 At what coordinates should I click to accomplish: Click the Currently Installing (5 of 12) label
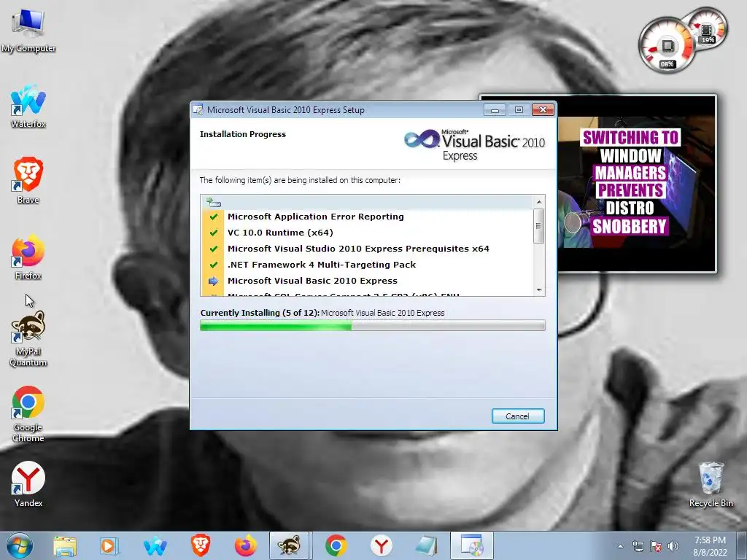260,313
